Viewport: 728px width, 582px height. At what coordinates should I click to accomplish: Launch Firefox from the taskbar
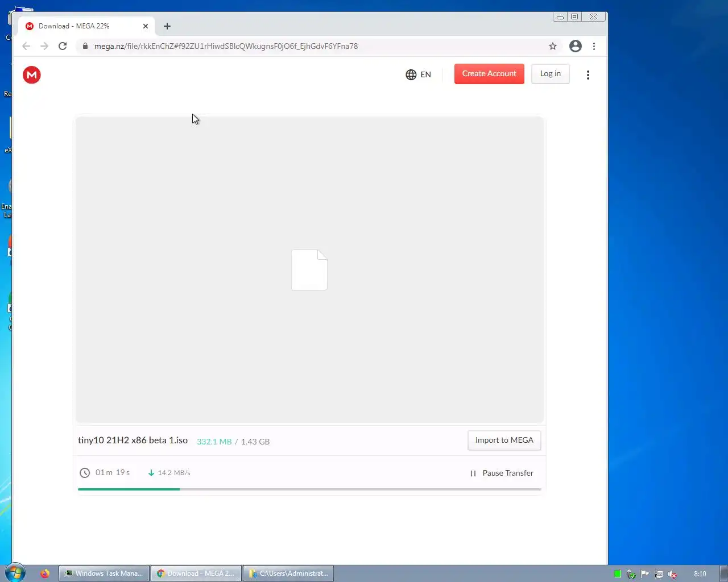click(x=45, y=573)
